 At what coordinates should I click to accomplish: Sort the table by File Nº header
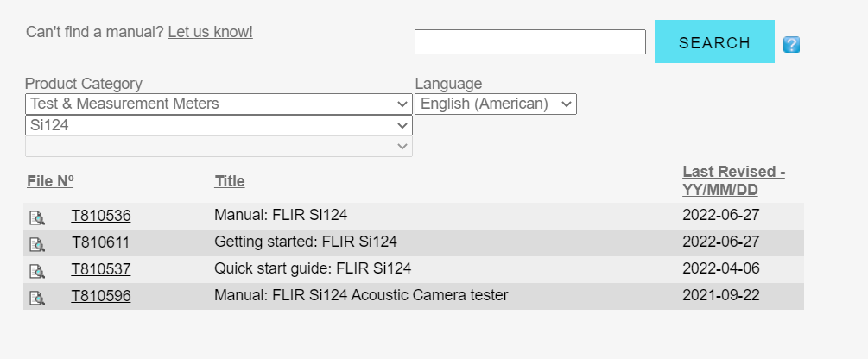point(50,180)
